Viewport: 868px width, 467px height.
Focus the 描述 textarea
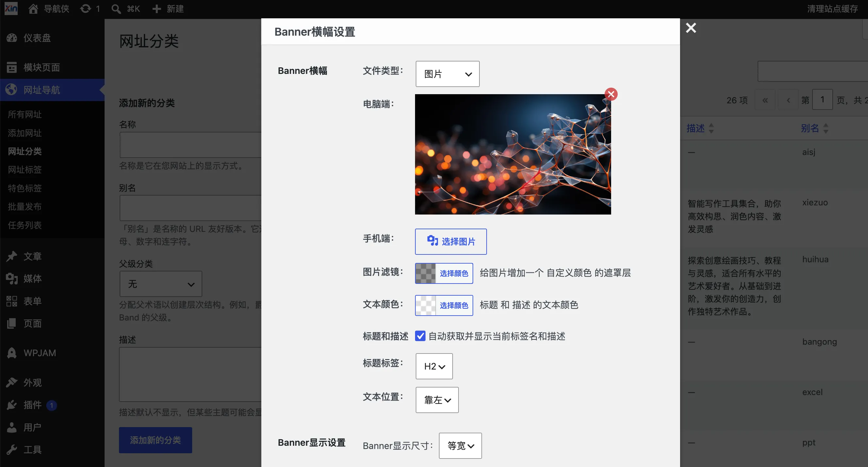pyautogui.click(x=191, y=374)
